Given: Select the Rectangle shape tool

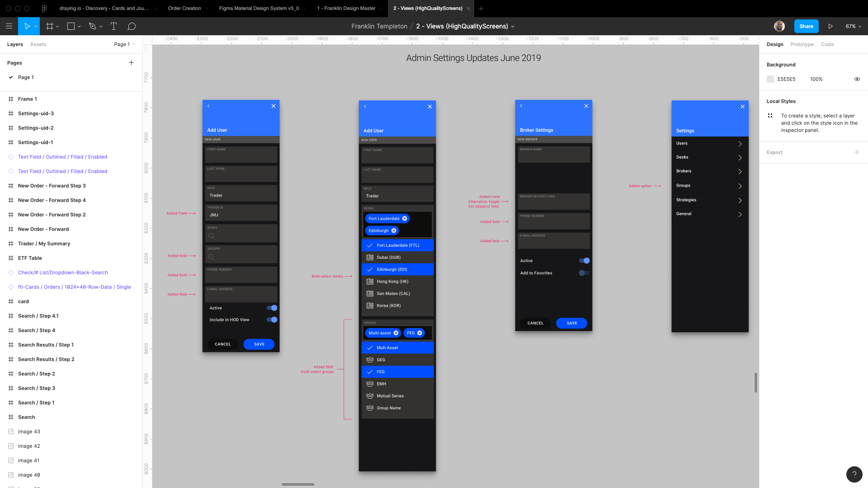Looking at the screenshot, I should [x=71, y=26].
